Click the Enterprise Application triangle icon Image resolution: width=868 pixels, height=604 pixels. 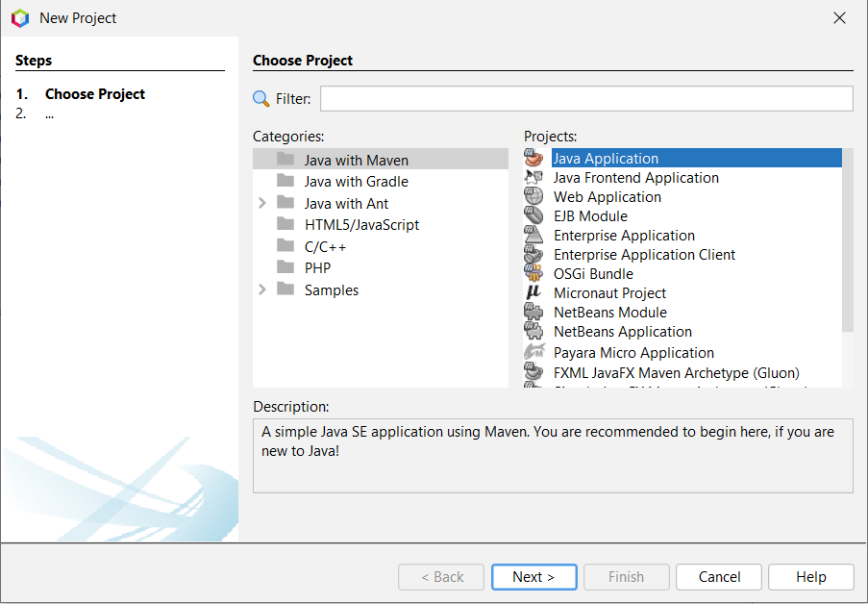(x=534, y=235)
